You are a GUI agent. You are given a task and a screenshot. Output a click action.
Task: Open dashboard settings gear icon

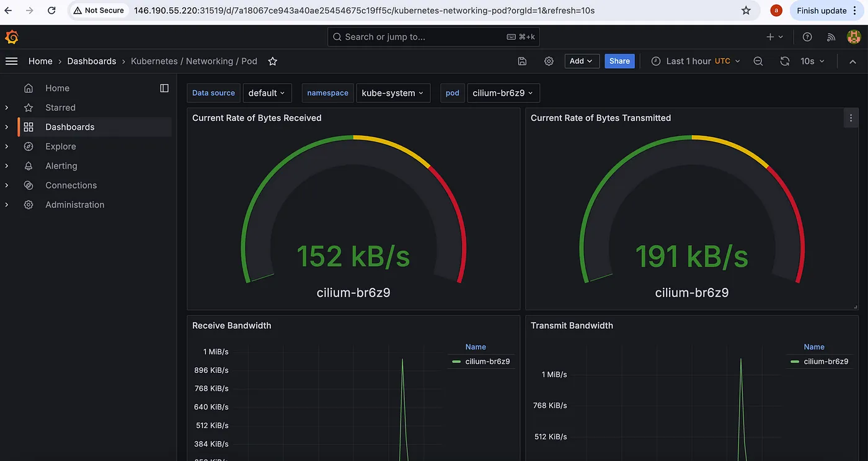click(x=549, y=61)
